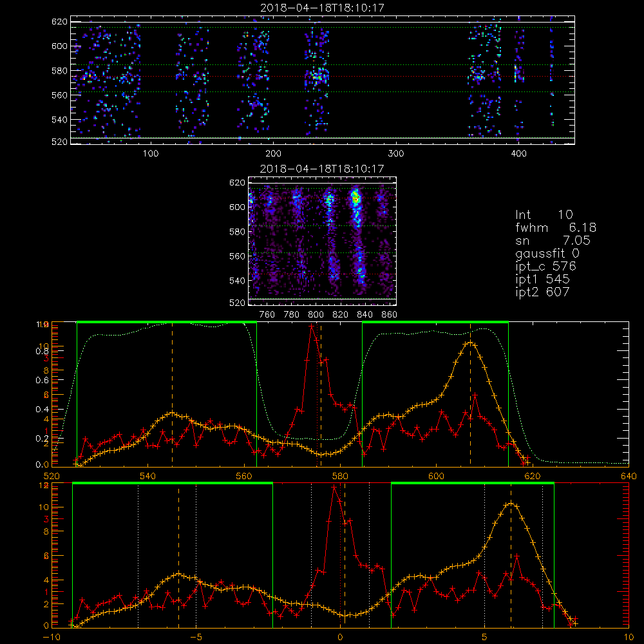This screenshot has width=644, height=644.
Task: Click the "gaussfit 0" text line
Action: (547, 253)
